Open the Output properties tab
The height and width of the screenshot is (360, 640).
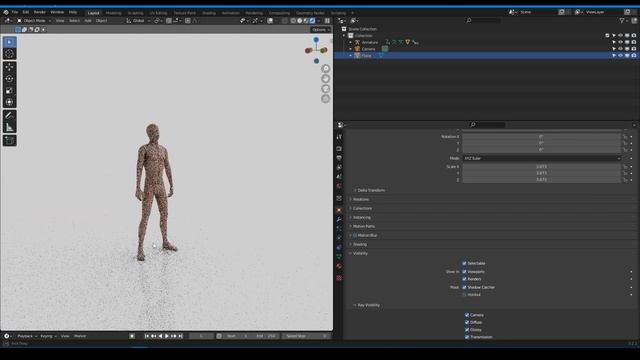point(339,158)
